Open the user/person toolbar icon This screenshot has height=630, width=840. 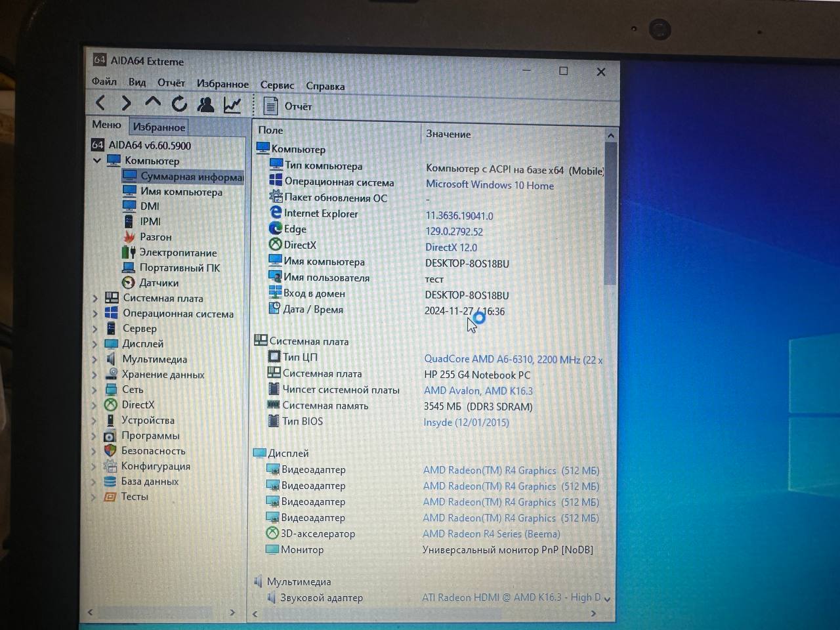tap(205, 104)
